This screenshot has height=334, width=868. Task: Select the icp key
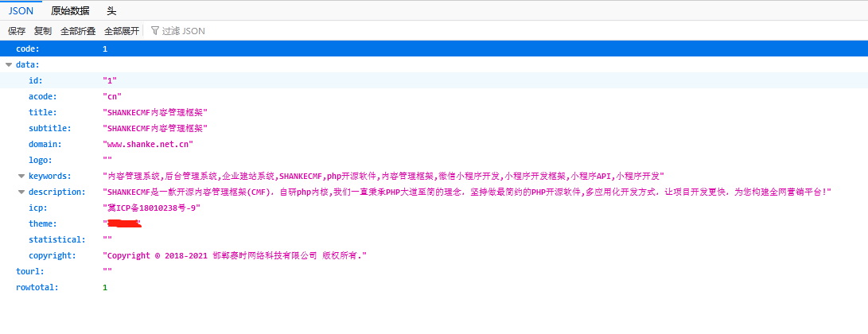pyautogui.click(x=37, y=208)
